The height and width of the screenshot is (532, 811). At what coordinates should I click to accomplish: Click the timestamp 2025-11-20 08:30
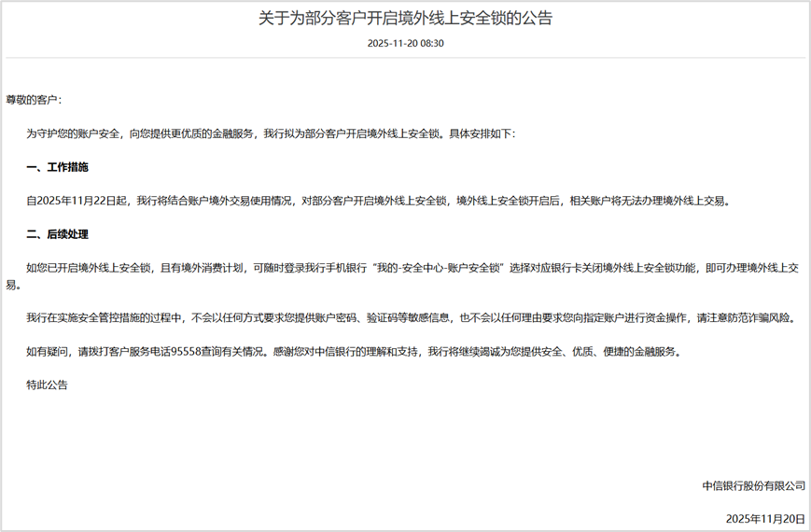pos(405,43)
